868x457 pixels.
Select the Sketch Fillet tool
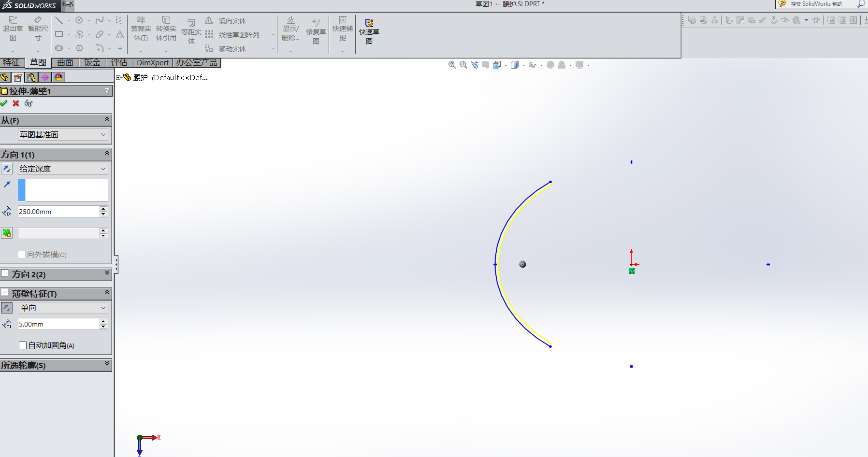(x=100, y=48)
